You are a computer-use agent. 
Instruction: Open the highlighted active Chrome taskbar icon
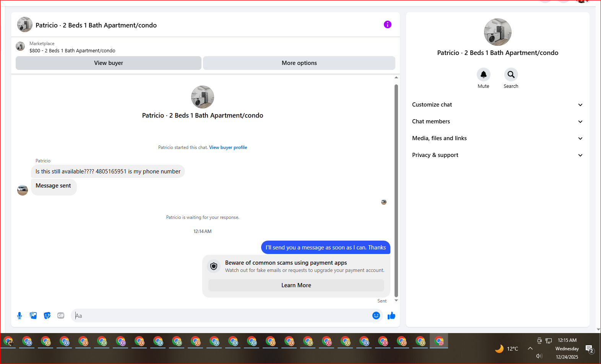click(x=439, y=341)
